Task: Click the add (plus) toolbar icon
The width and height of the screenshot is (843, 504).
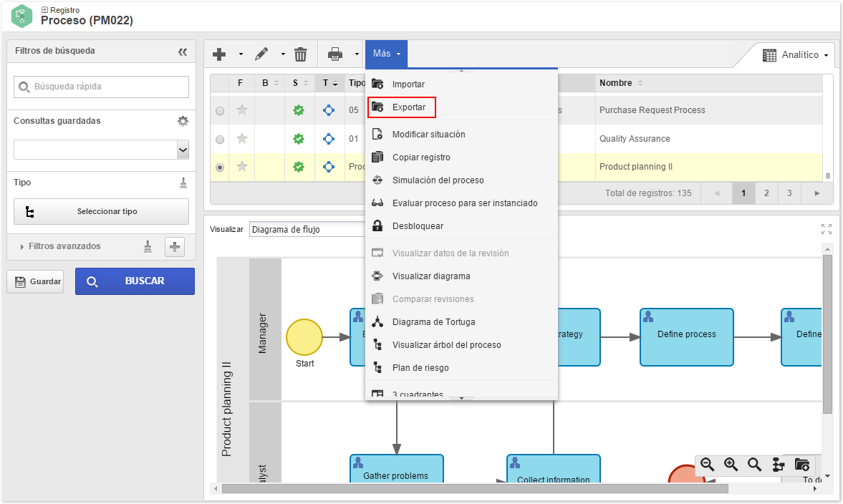Action: click(x=219, y=54)
